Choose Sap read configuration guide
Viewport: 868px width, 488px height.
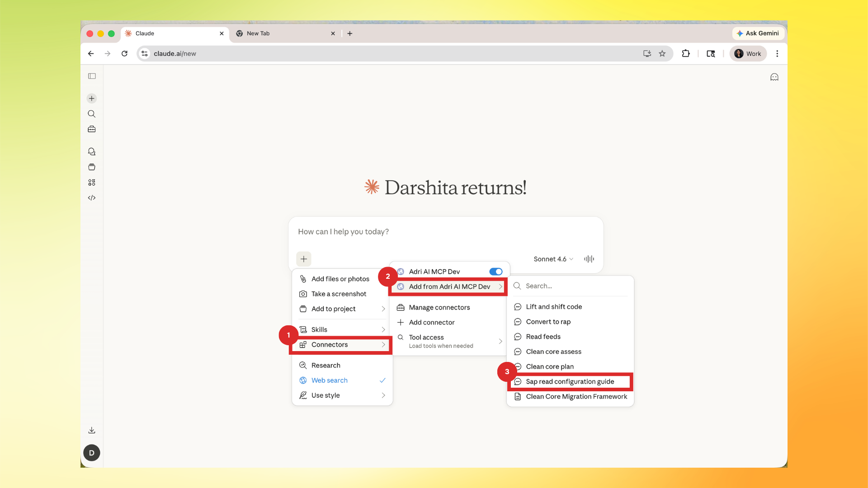click(570, 382)
